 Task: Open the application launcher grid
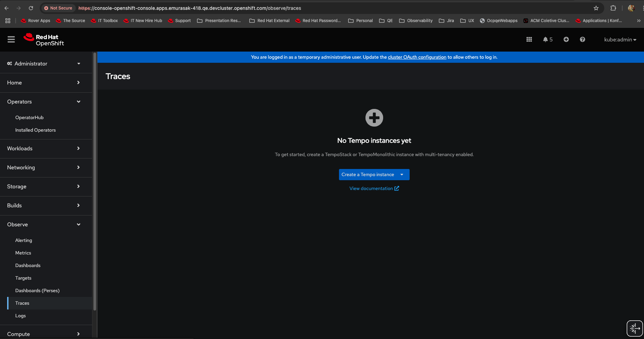(x=529, y=40)
